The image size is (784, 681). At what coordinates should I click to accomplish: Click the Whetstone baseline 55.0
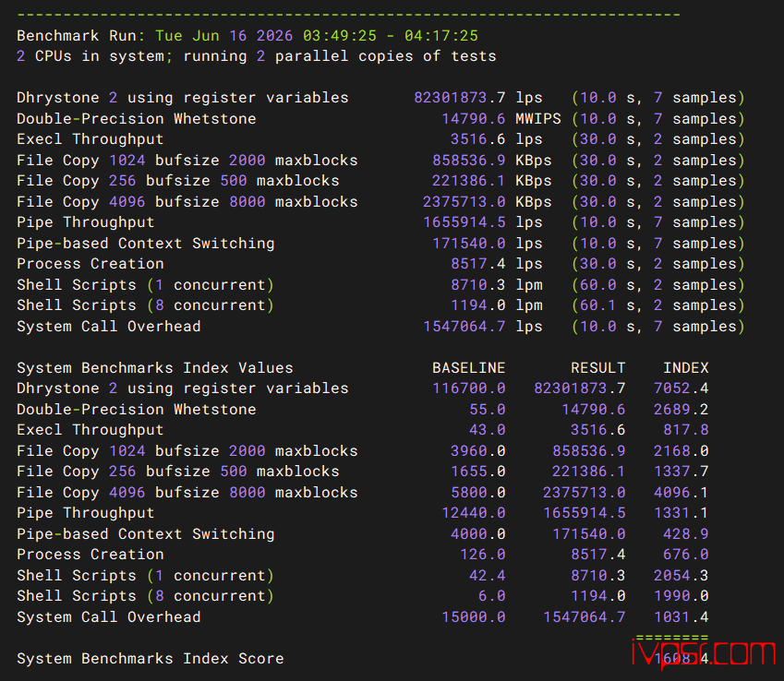click(487, 409)
